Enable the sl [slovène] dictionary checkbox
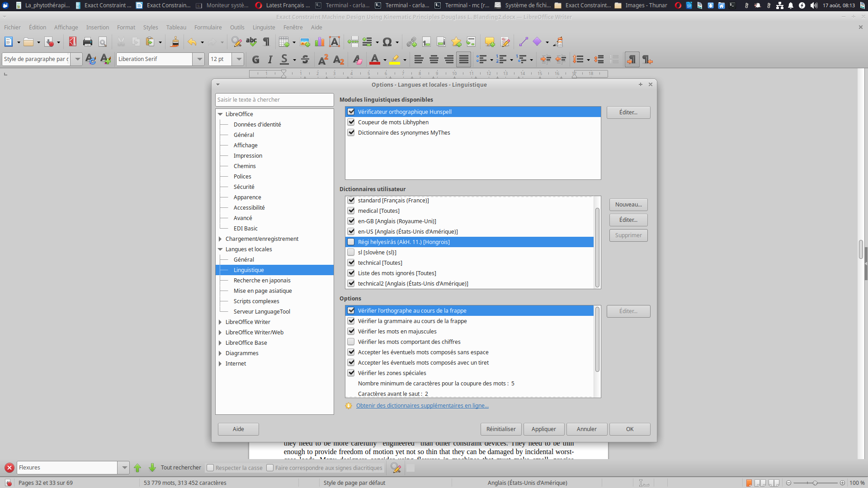 tap(351, 252)
